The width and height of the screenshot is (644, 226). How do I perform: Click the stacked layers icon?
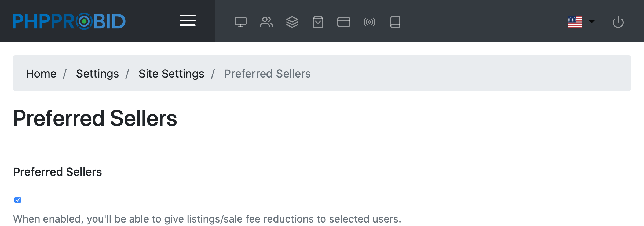pos(292,22)
